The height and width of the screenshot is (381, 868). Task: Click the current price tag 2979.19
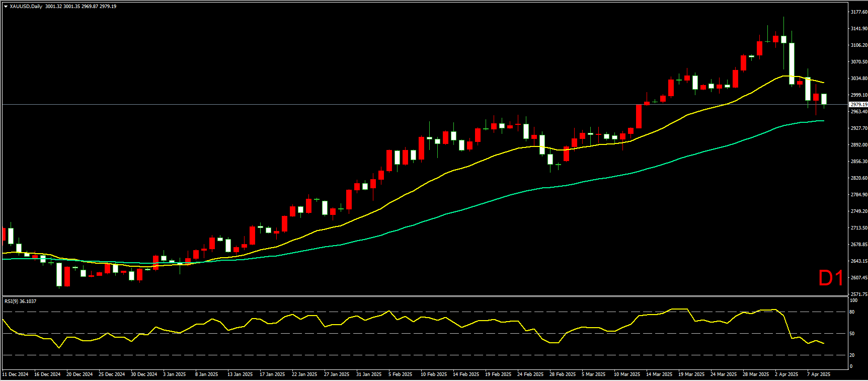click(x=858, y=105)
